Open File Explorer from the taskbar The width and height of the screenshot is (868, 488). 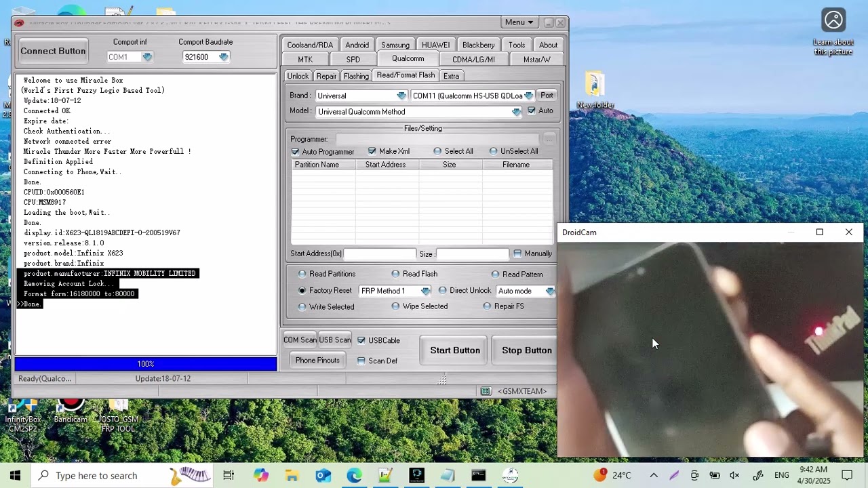(x=292, y=475)
